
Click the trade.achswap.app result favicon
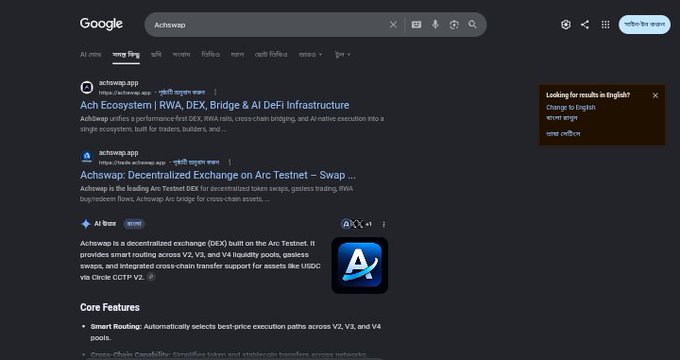87,157
